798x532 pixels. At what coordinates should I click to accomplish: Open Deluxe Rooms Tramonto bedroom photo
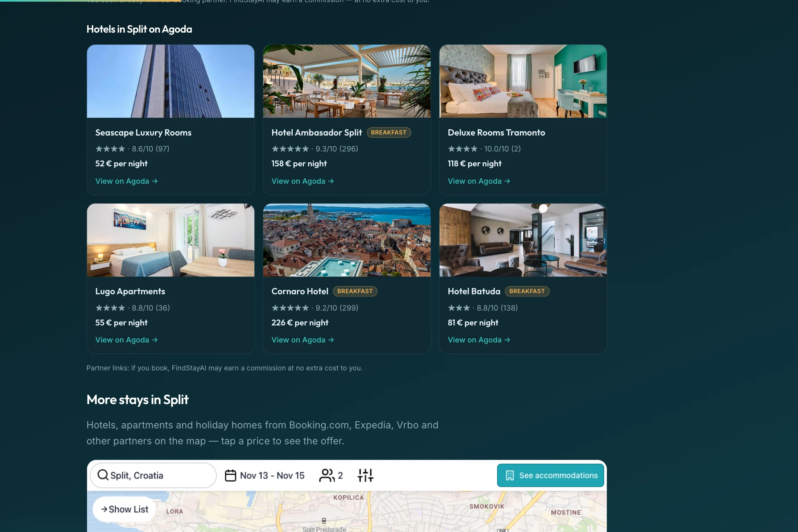(523, 81)
